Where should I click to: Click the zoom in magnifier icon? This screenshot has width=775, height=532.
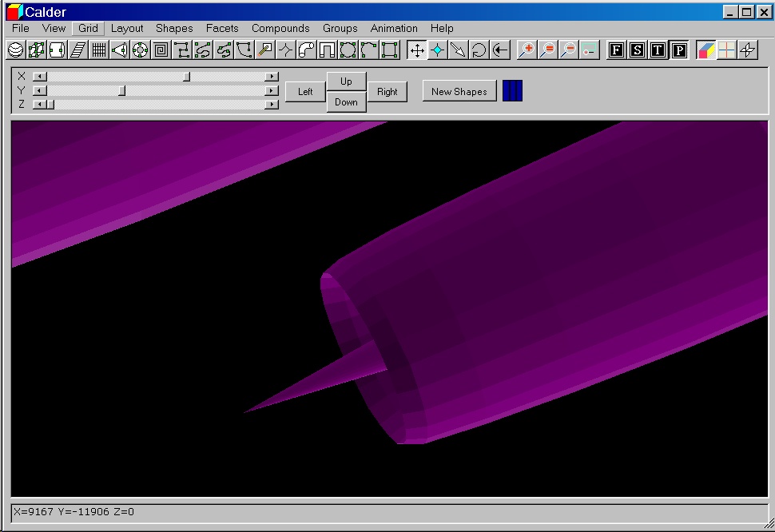(527, 50)
